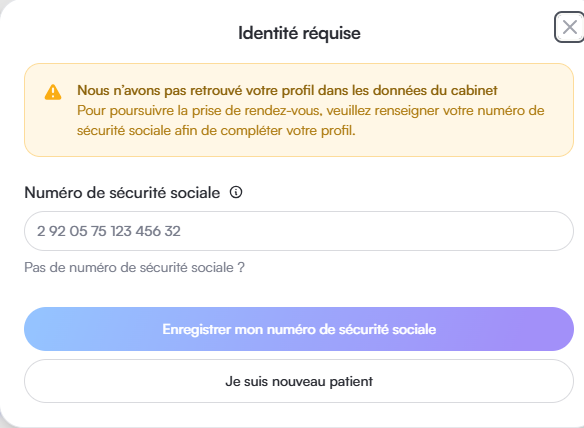Select the bold warning headline about profil not found
This screenshot has height=428, width=584.
[287, 91]
